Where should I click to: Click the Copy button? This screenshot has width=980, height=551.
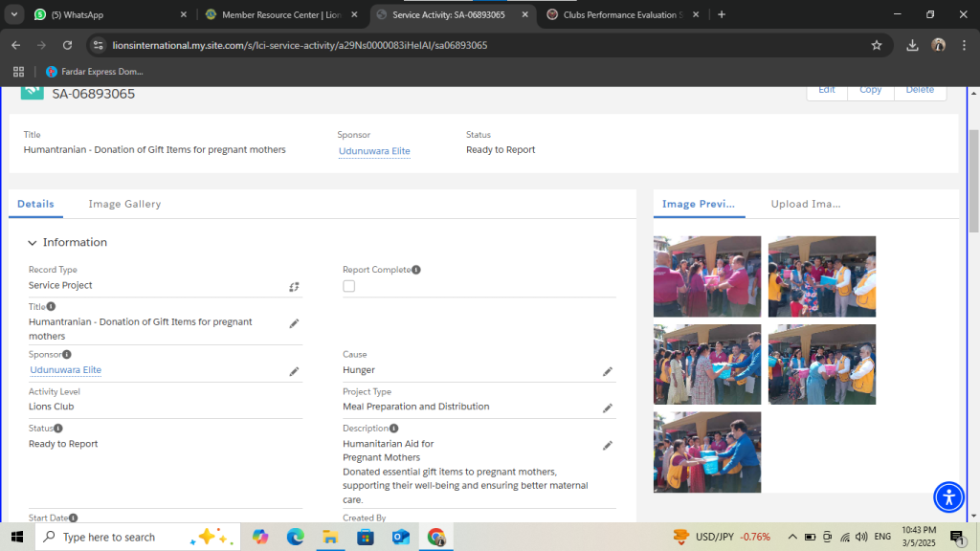[871, 91]
